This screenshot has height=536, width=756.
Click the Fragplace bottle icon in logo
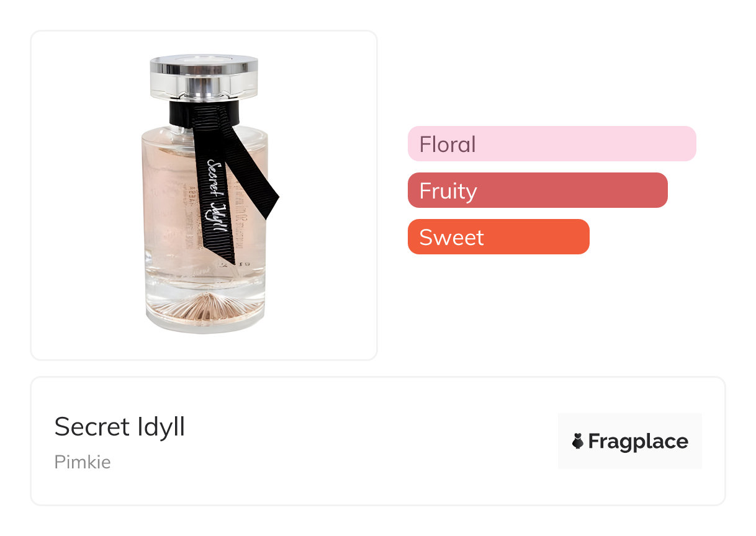click(x=578, y=441)
